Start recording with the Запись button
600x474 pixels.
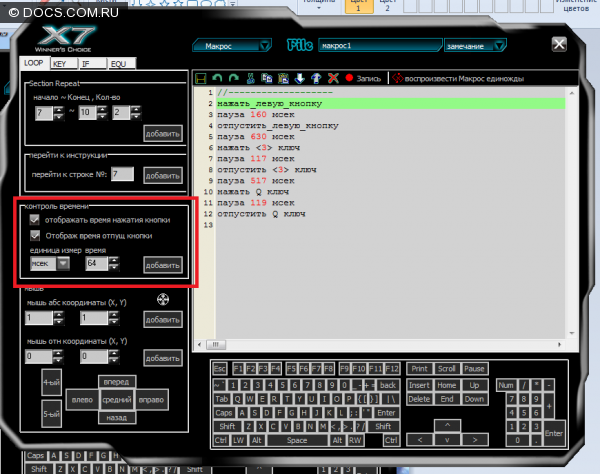pos(363,78)
